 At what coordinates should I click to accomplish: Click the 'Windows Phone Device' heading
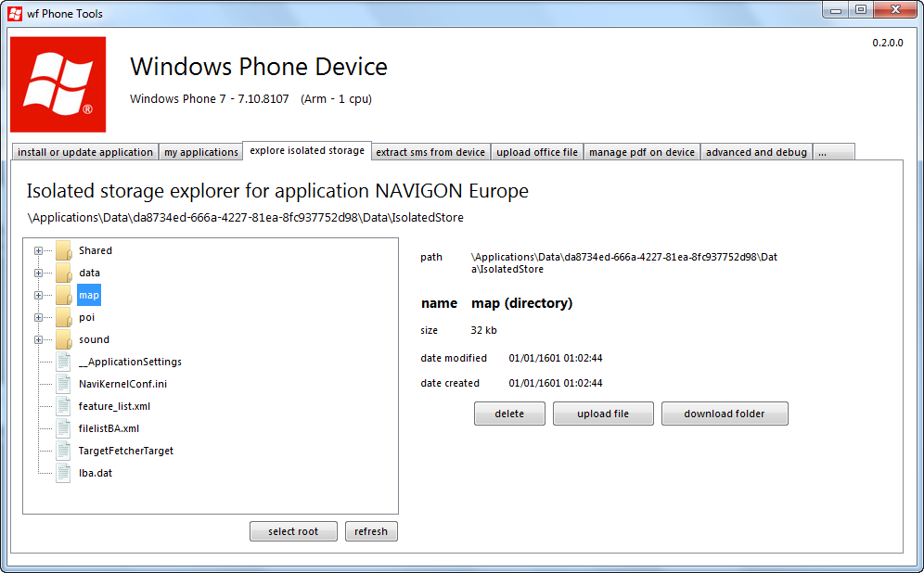point(259,67)
